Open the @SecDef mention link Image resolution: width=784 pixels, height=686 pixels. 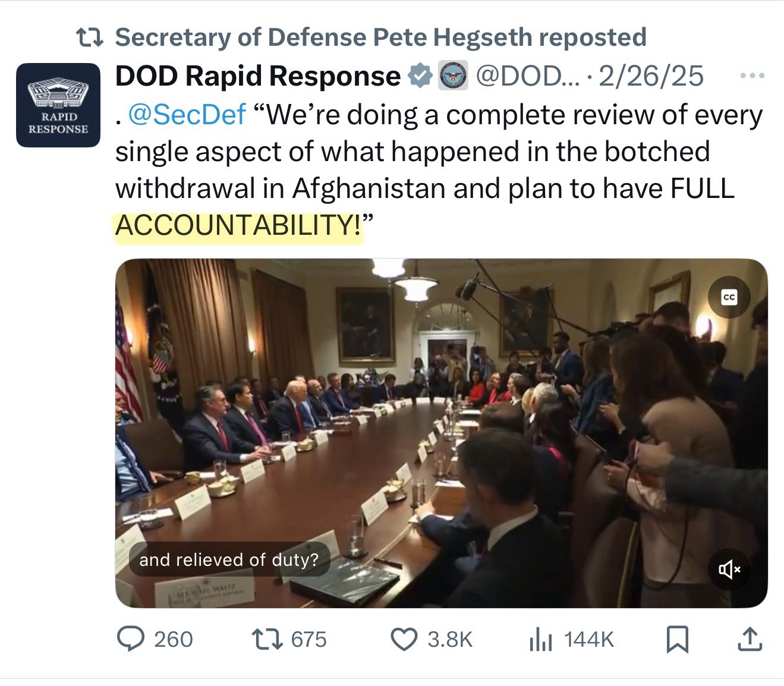coord(187,114)
